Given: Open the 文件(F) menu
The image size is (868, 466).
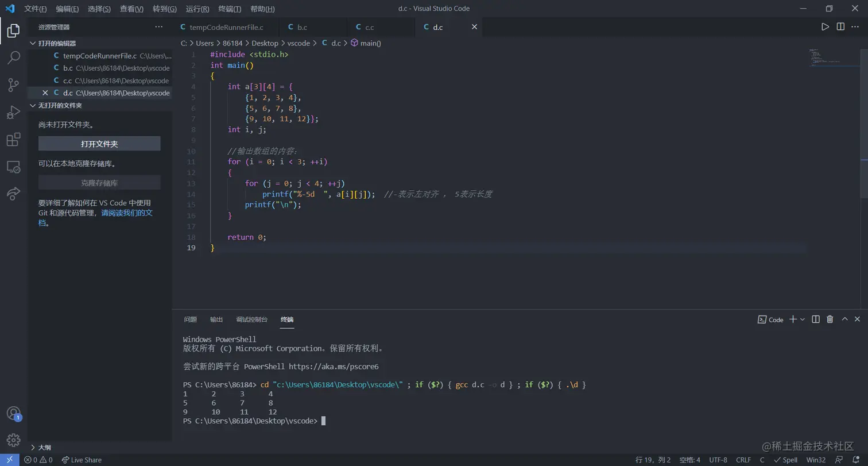Looking at the screenshot, I should (36, 9).
